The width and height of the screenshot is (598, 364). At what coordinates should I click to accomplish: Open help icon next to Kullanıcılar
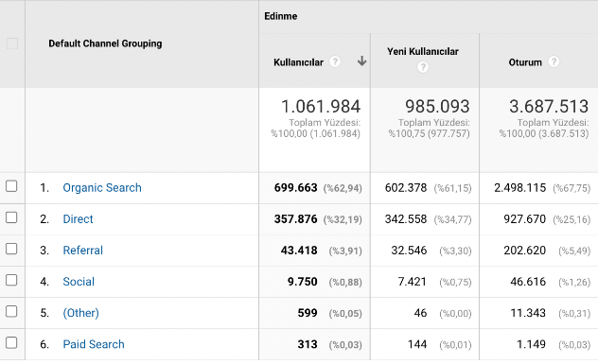(334, 61)
